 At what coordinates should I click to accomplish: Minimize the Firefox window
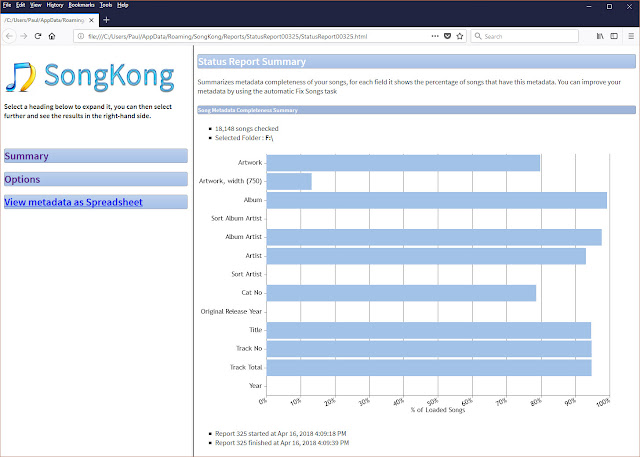point(589,6)
